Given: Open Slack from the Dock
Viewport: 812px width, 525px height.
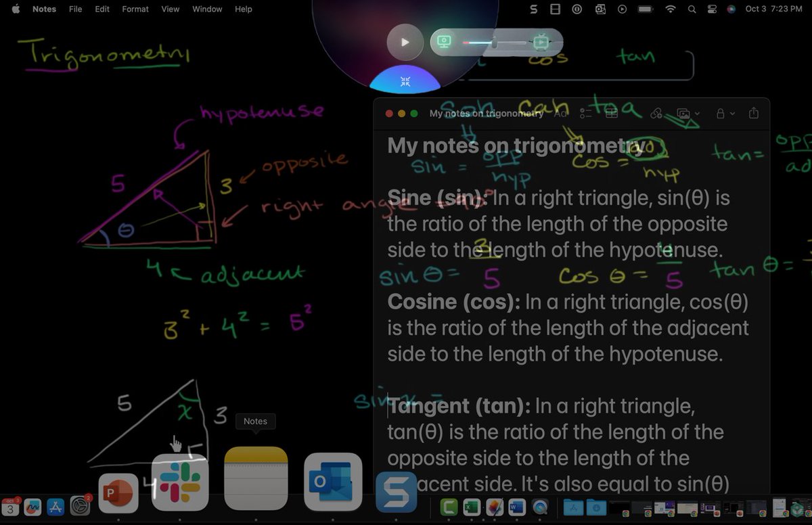Looking at the screenshot, I should click(x=180, y=482).
